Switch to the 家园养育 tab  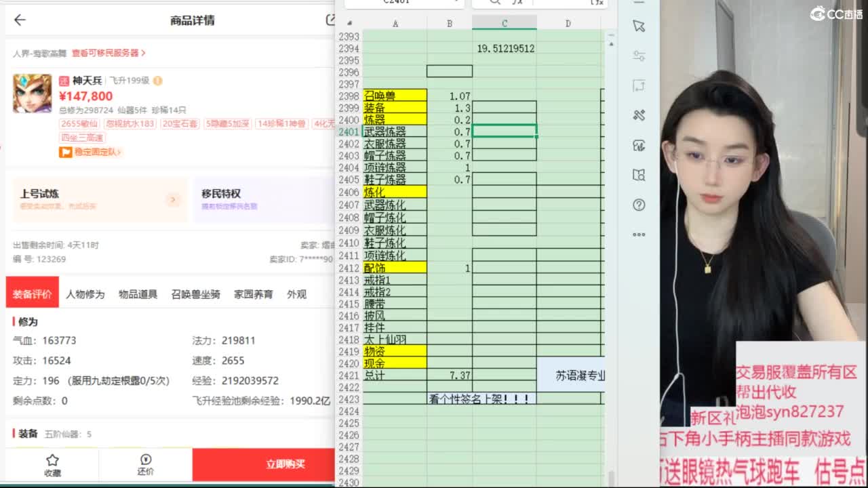click(254, 294)
